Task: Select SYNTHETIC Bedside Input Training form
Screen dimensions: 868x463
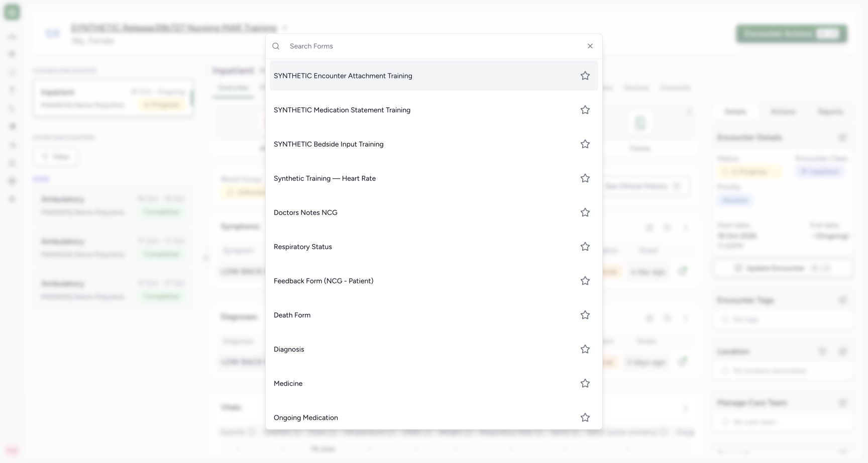Action: (434, 144)
